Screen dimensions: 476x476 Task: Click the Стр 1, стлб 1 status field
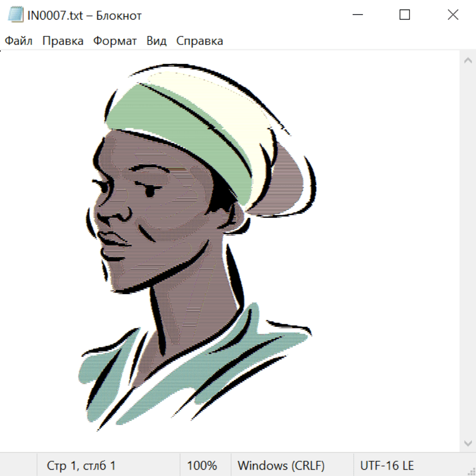81,466
